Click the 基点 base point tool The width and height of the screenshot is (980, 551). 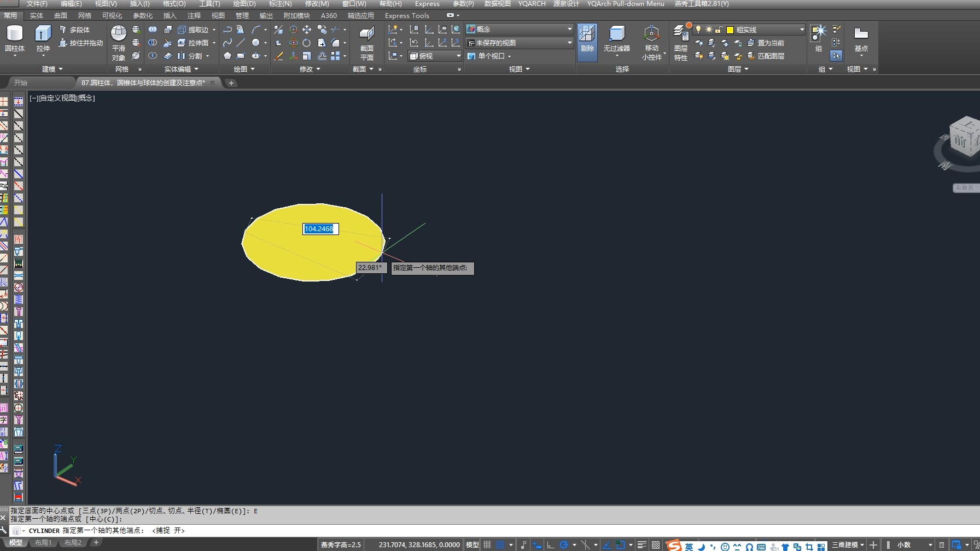pos(861,39)
